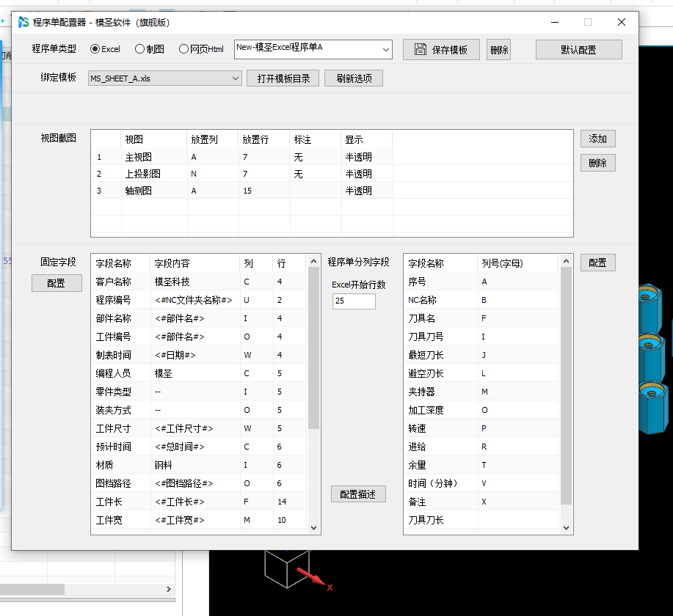This screenshot has width=673, height=616.
Task: Click right scroll arrow in background spreadsheet window
Action: point(169,589)
